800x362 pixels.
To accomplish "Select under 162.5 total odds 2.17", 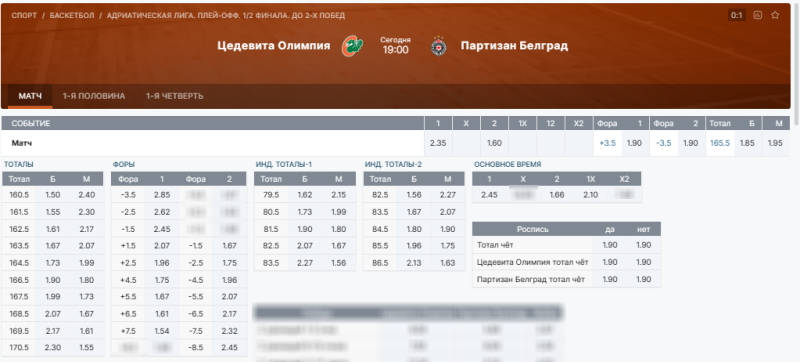I will pos(87,229).
